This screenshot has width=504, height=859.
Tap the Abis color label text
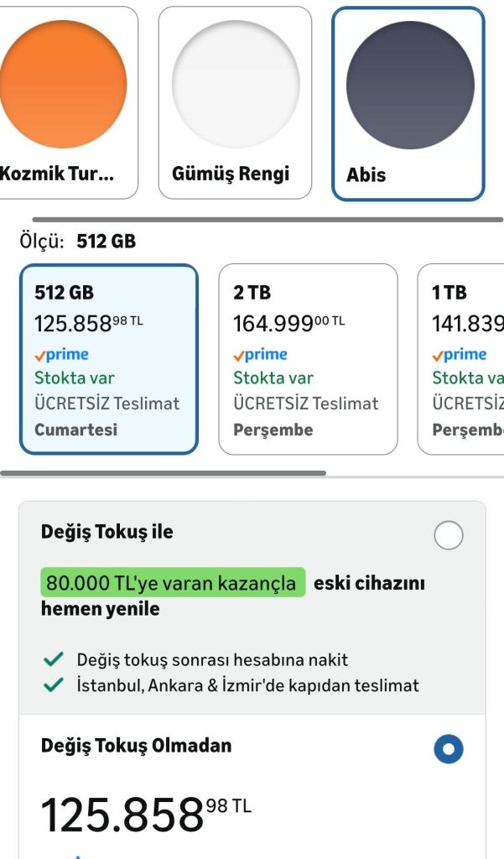coord(366,175)
